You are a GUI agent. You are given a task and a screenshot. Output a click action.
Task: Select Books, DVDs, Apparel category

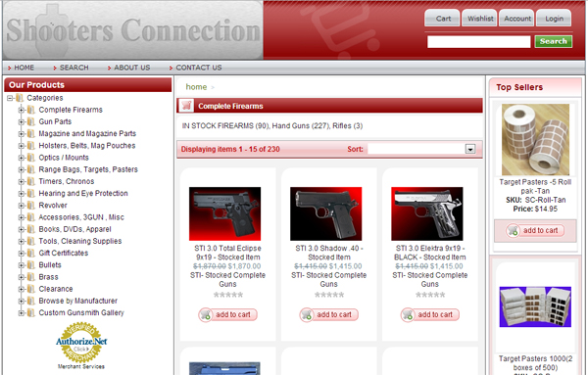pyautogui.click(x=75, y=229)
